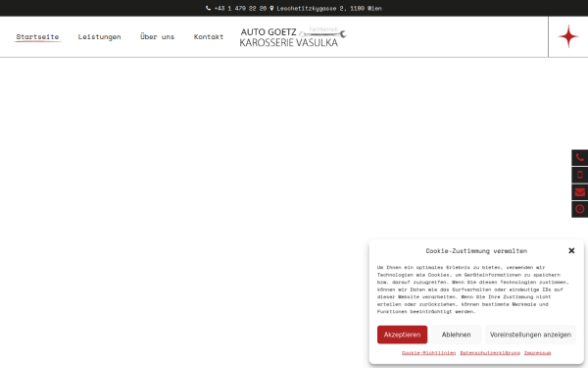The height and width of the screenshot is (368, 588).
Task: Open the Datenschutzerklärung link
Action: (490, 353)
